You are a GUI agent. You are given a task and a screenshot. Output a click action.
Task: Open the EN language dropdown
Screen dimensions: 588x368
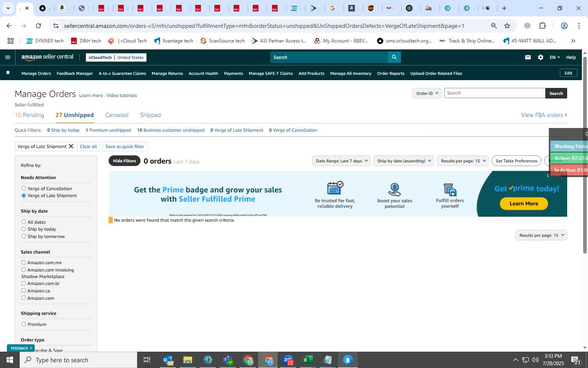click(555, 57)
